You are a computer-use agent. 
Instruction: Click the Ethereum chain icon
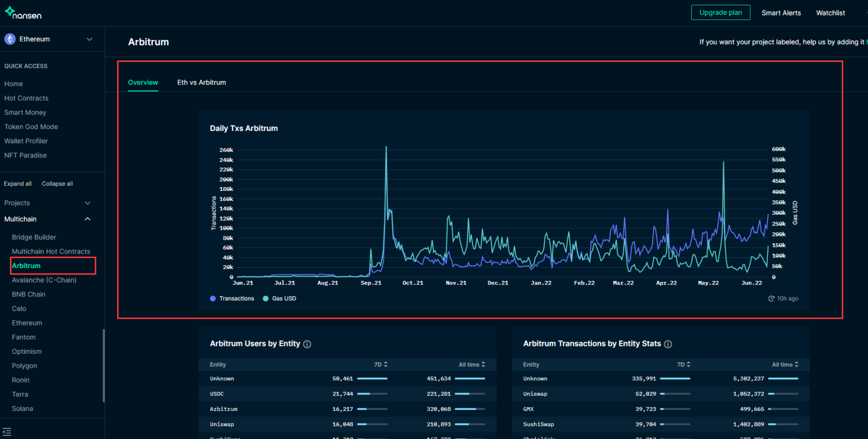pos(10,39)
